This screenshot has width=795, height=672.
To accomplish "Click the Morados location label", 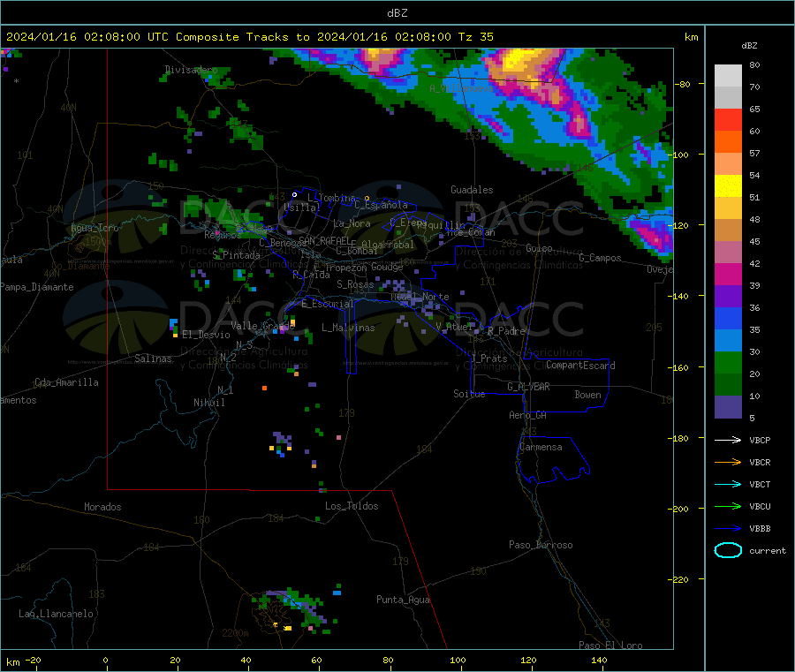I will 103,507.
